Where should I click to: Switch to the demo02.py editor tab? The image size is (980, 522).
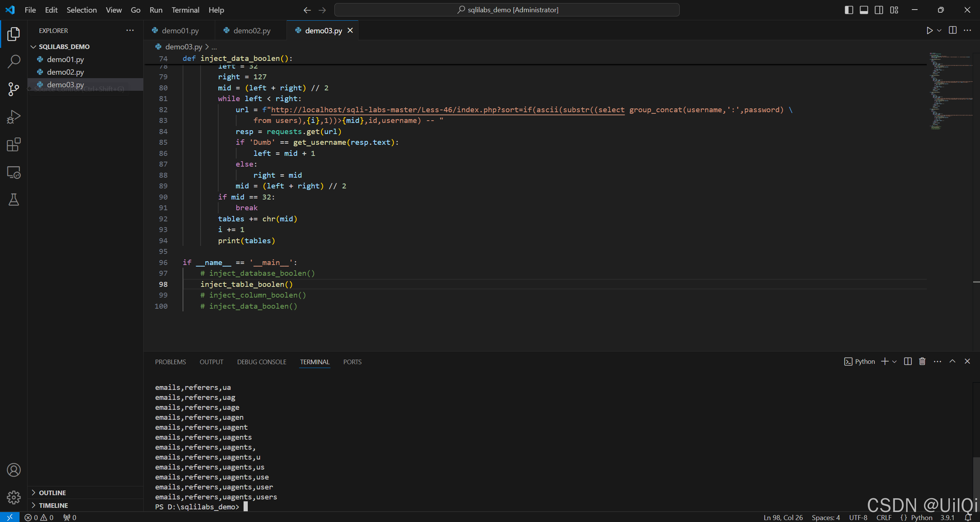click(x=252, y=31)
